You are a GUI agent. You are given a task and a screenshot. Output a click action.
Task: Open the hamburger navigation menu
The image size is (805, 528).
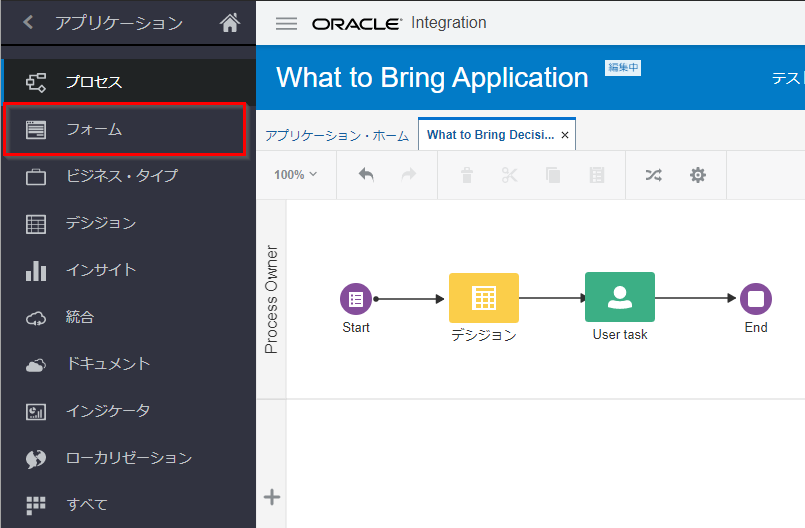pos(286,24)
